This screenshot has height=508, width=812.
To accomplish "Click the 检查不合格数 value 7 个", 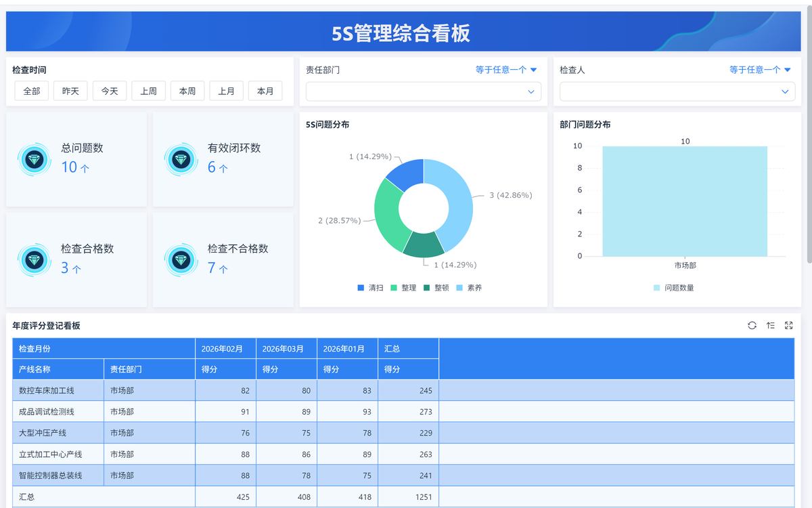I will click(217, 268).
